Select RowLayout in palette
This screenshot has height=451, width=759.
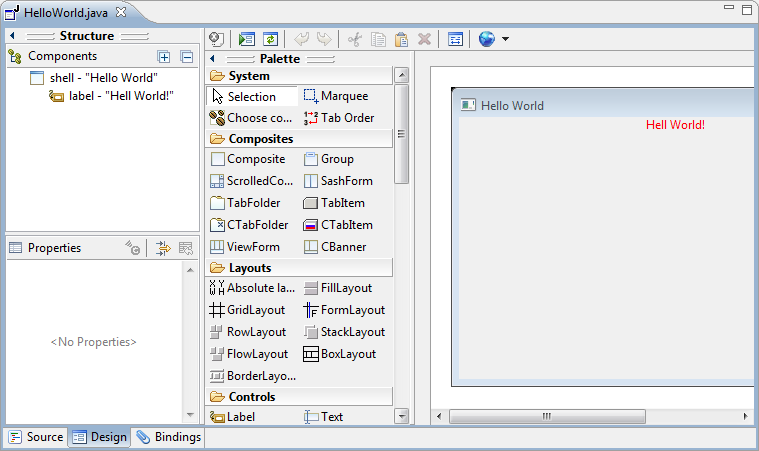coord(248,332)
